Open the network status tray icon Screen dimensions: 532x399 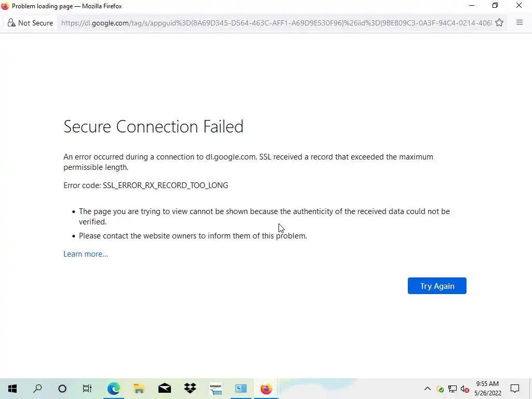pos(453,389)
